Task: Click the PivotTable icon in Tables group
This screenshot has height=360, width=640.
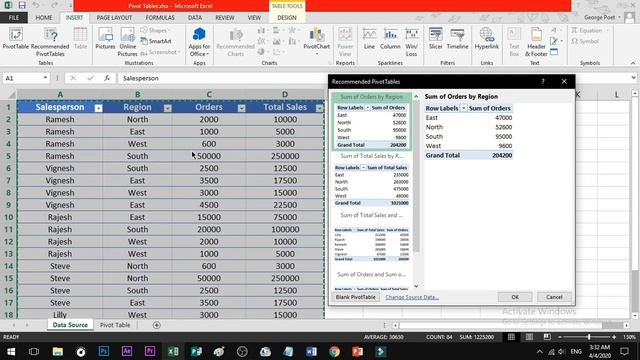Action: (x=16, y=39)
